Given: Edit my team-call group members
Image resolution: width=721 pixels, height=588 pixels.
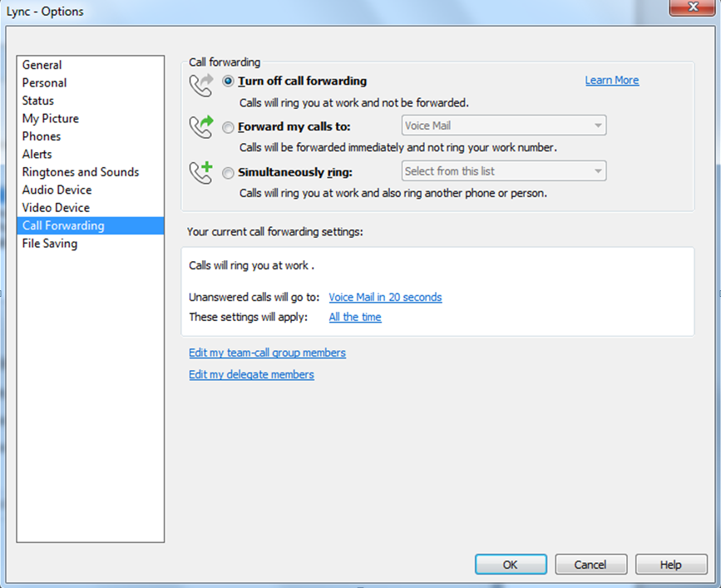Looking at the screenshot, I should point(267,353).
